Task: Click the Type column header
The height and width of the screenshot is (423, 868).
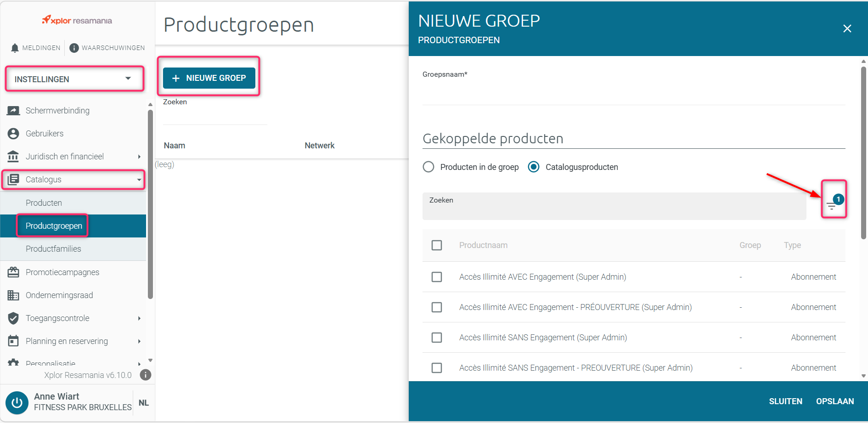Action: click(x=792, y=245)
